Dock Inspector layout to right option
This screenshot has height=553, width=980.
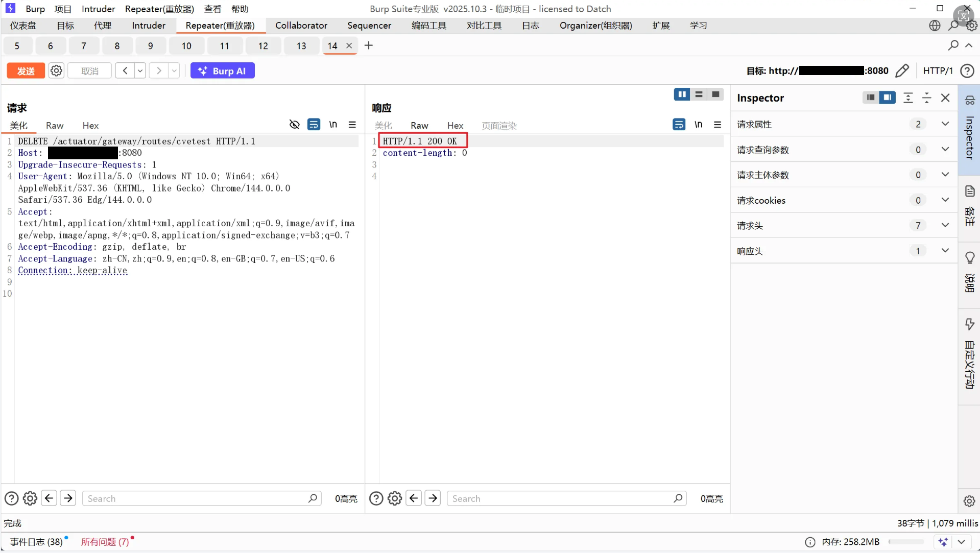pos(888,98)
